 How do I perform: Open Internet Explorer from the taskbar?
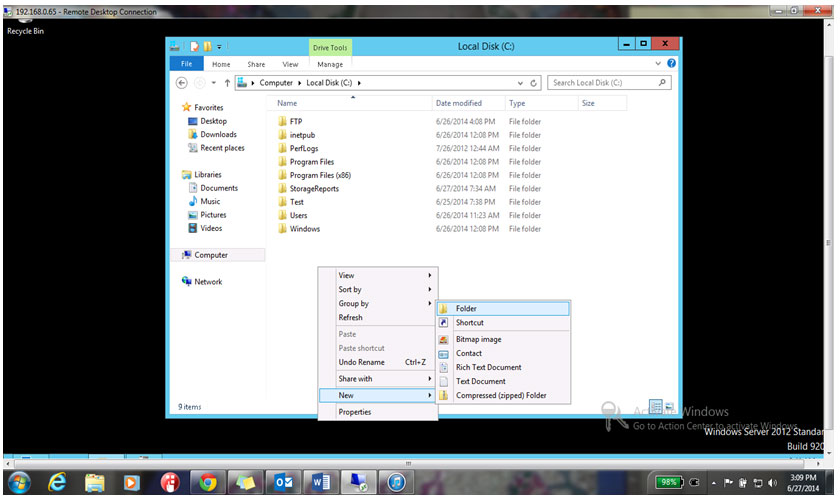57,483
